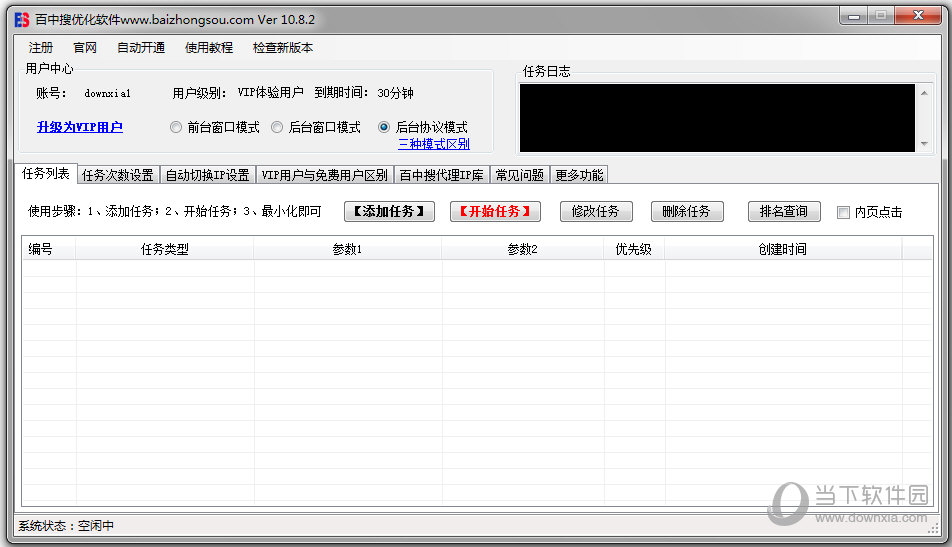
Task: Switch to the 任务次数设置 tab
Action: click(118, 175)
